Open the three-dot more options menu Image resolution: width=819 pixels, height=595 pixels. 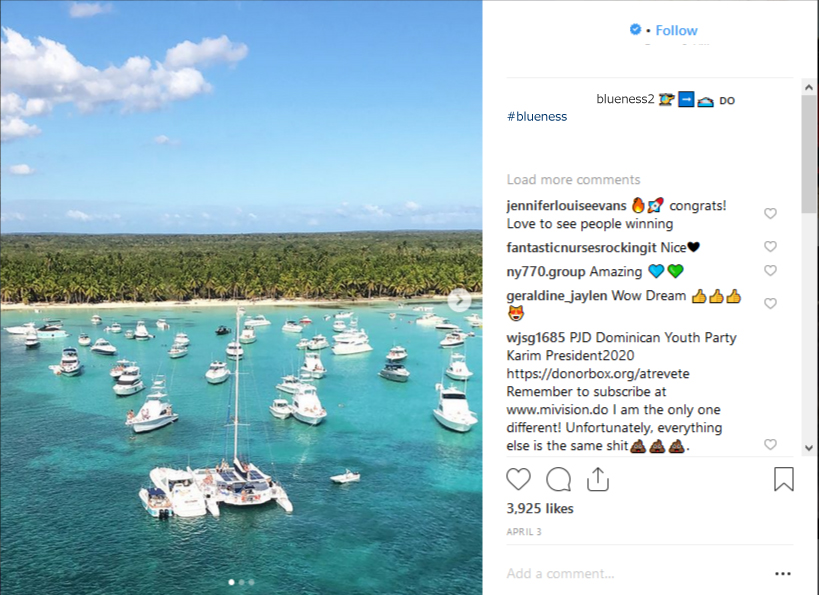coord(783,574)
